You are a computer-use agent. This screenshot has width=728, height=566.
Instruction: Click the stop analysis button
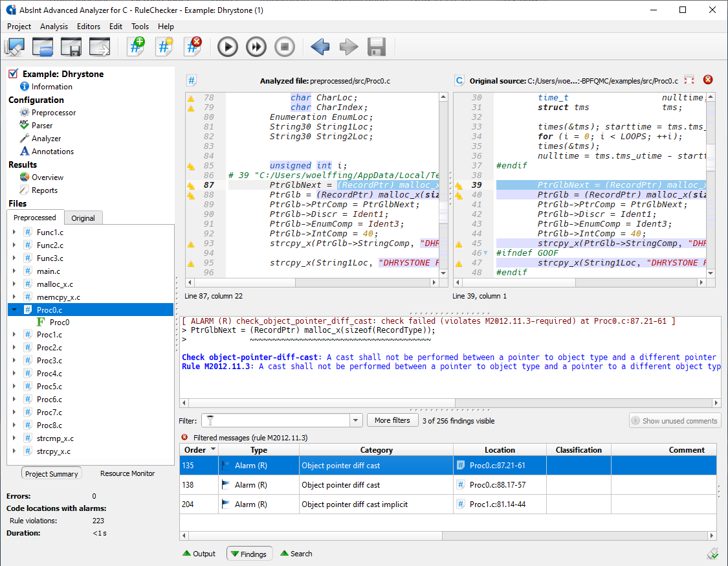(285, 47)
